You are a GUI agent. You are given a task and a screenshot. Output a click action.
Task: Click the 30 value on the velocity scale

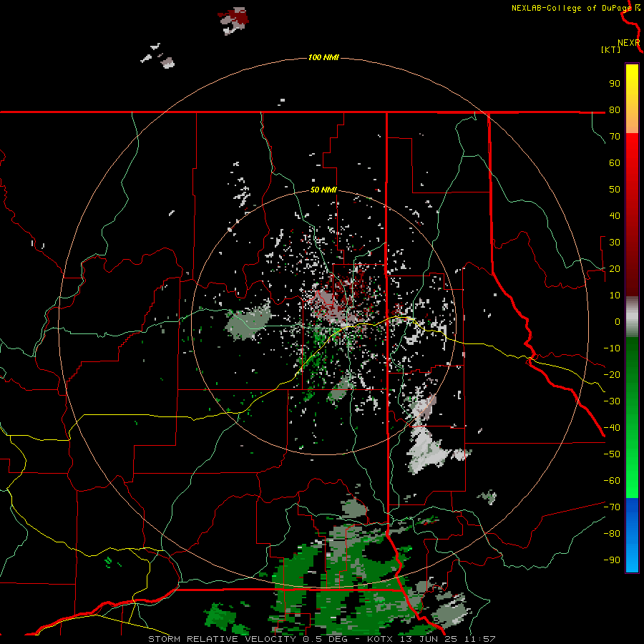click(615, 243)
